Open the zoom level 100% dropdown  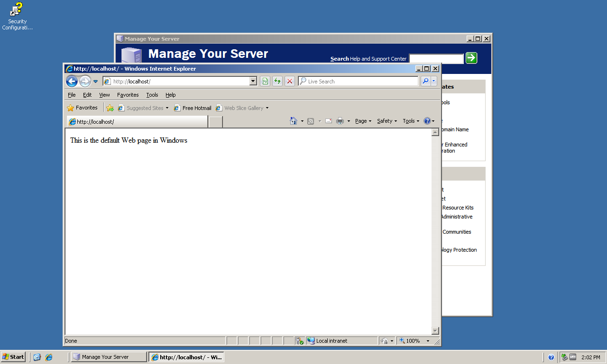point(428,341)
